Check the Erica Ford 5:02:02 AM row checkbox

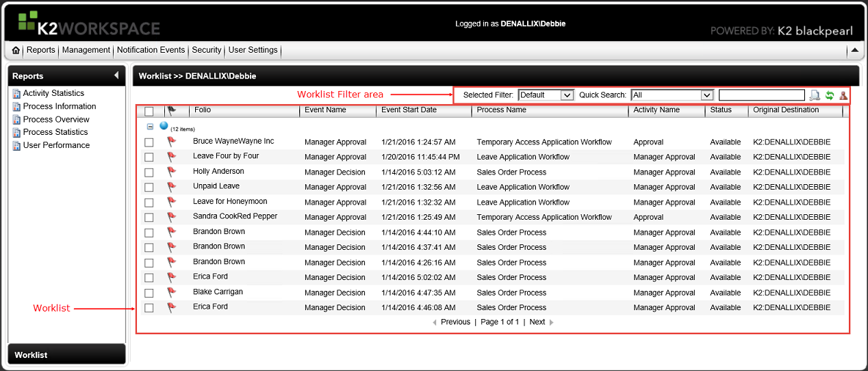tap(149, 278)
